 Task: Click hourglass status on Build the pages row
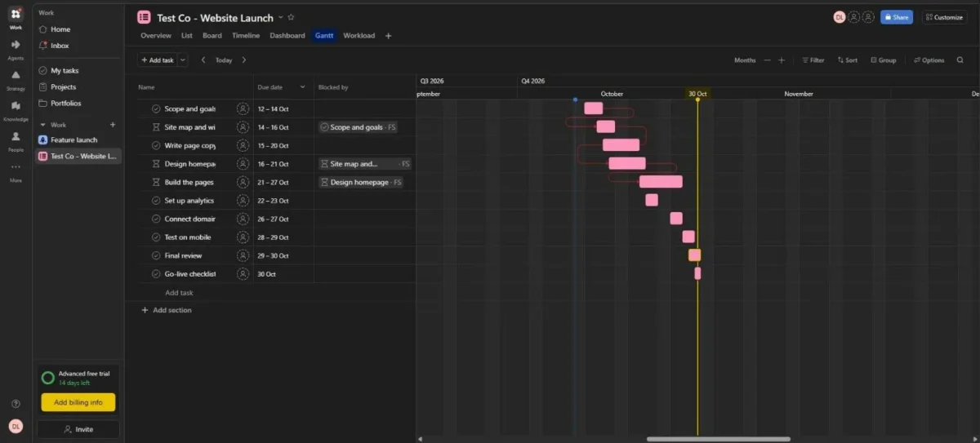(x=156, y=182)
